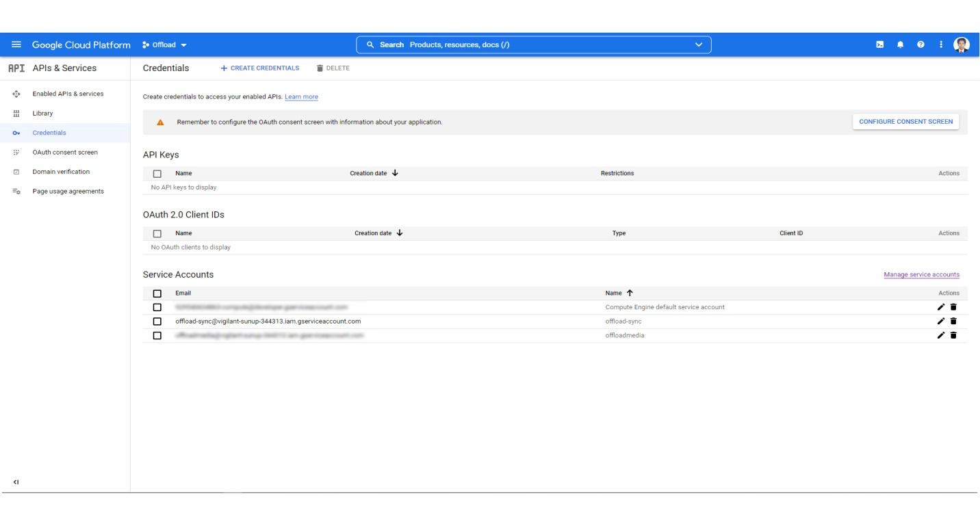Collapse the left navigation panel
The height and width of the screenshot is (526, 980).
16,482
